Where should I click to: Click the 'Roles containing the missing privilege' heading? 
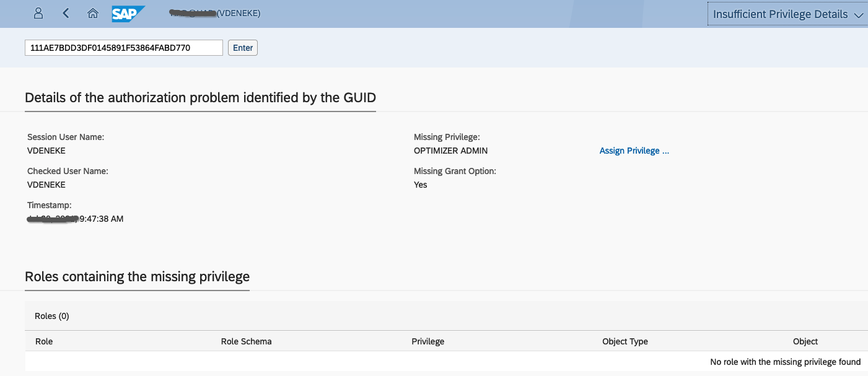[x=137, y=276]
